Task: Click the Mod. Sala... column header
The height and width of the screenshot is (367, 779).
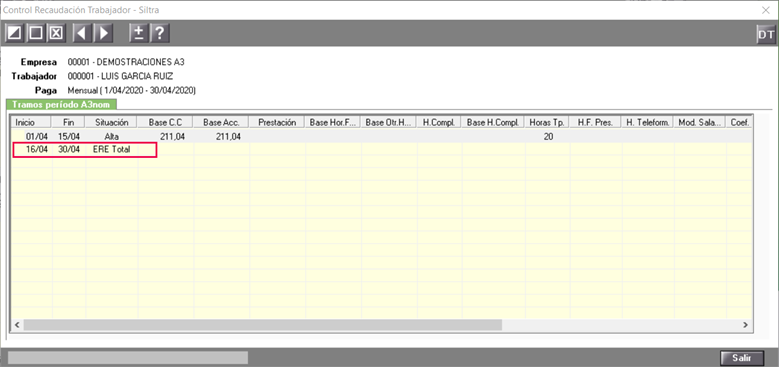Action: point(699,122)
